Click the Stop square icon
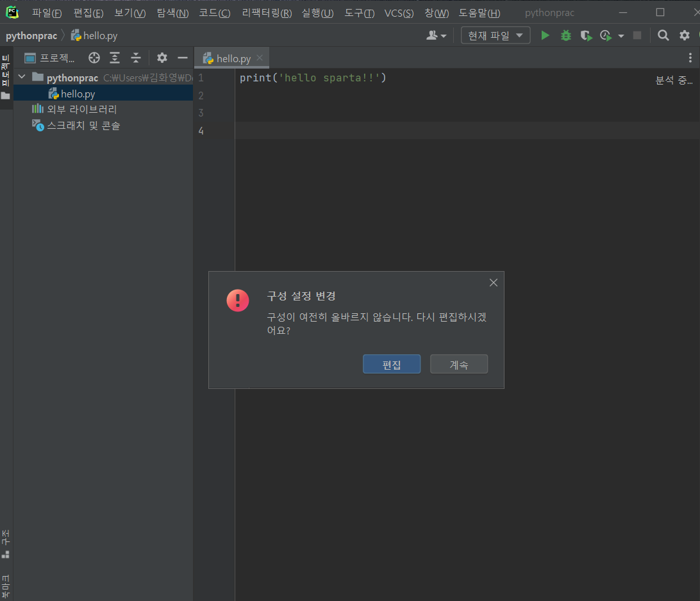This screenshot has width=700, height=601. tap(637, 36)
